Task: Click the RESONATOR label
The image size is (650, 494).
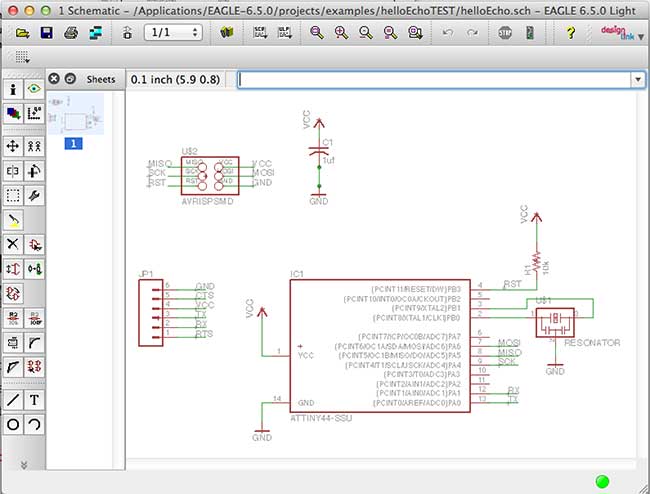Action: (x=592, y=343)
